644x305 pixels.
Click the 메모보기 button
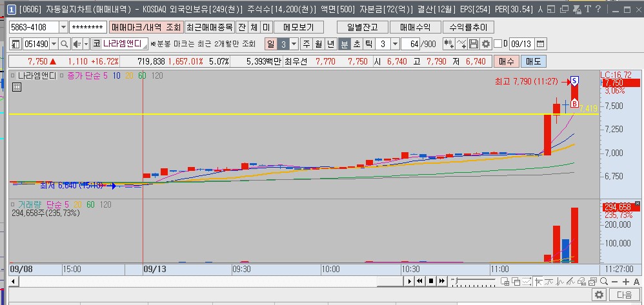(299, 28)
